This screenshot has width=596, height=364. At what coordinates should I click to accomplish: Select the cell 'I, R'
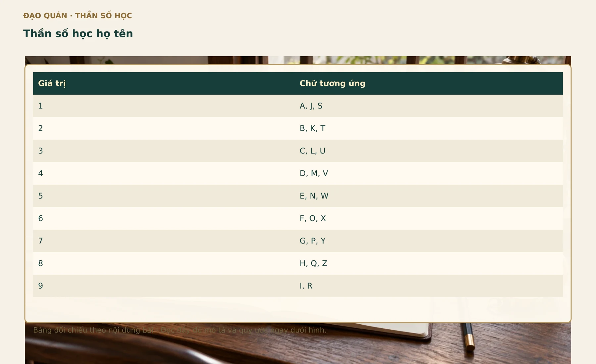[429, 286]
